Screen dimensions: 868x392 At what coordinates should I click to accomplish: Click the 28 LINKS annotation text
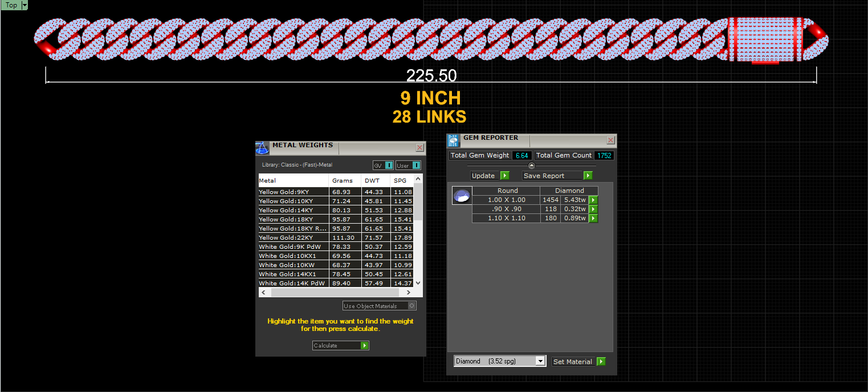pos(429,117)
